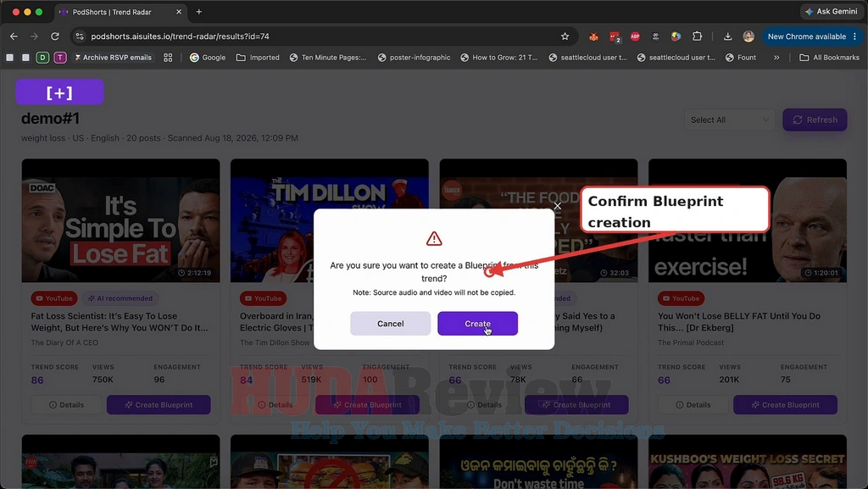Click the bookmark tab groups grid icon
868x489 pixels.
pos(168,58)
